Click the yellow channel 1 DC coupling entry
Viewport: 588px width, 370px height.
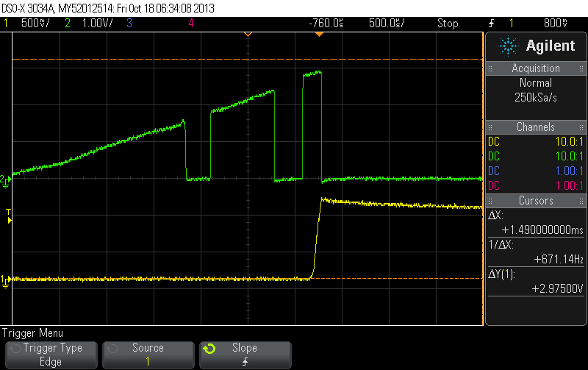pyautogui.click(x=494, y=142)
